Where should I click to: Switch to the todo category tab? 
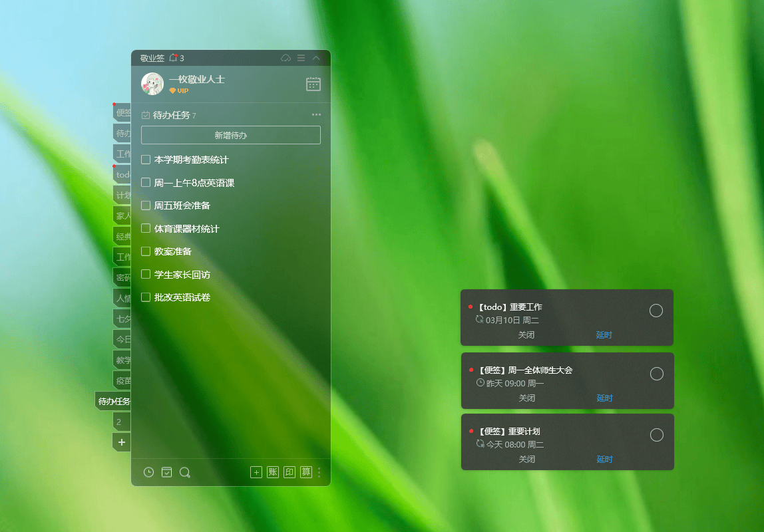tap(122, 175)
